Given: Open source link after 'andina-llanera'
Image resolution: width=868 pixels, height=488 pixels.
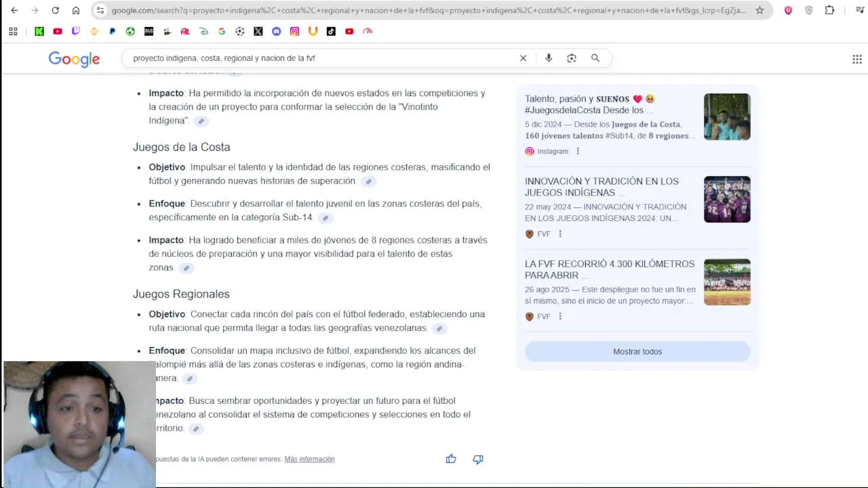Looking at the screenshot, I should 190,379.
